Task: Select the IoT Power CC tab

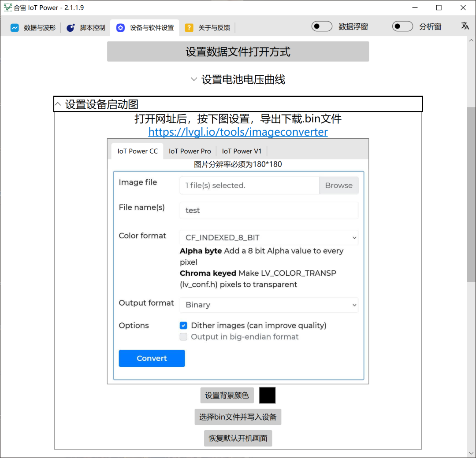Action: click(138, 151)
